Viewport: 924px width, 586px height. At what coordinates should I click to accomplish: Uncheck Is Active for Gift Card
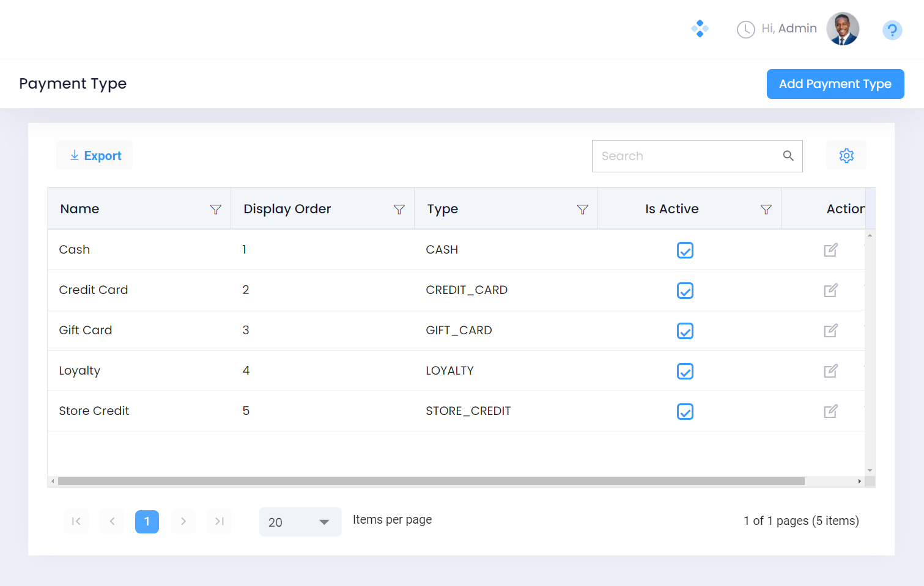click(685, 331)
